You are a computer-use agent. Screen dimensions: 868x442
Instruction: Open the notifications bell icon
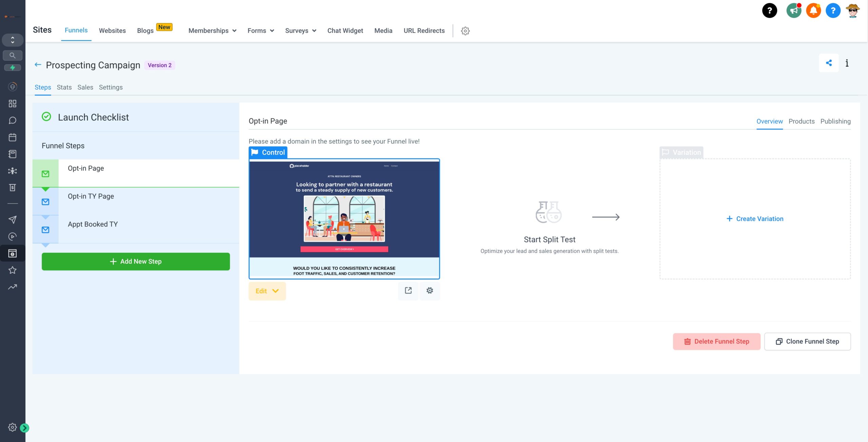(813, 10)
